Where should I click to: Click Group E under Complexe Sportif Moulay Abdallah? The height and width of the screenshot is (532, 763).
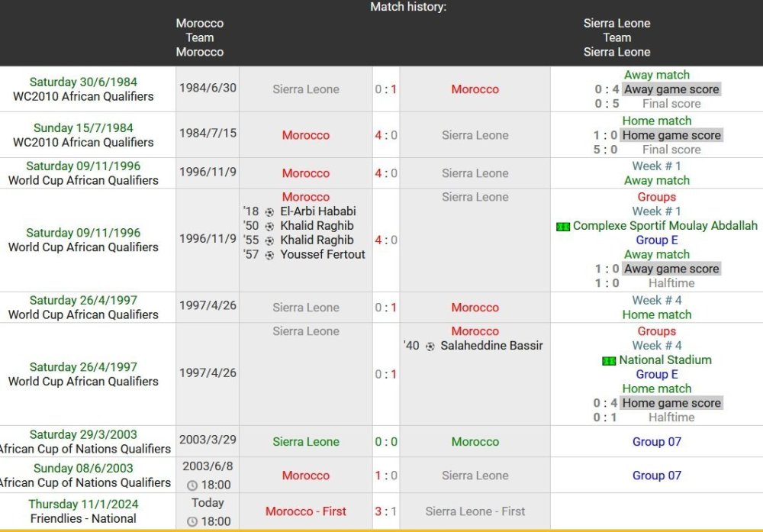[656, 240]
